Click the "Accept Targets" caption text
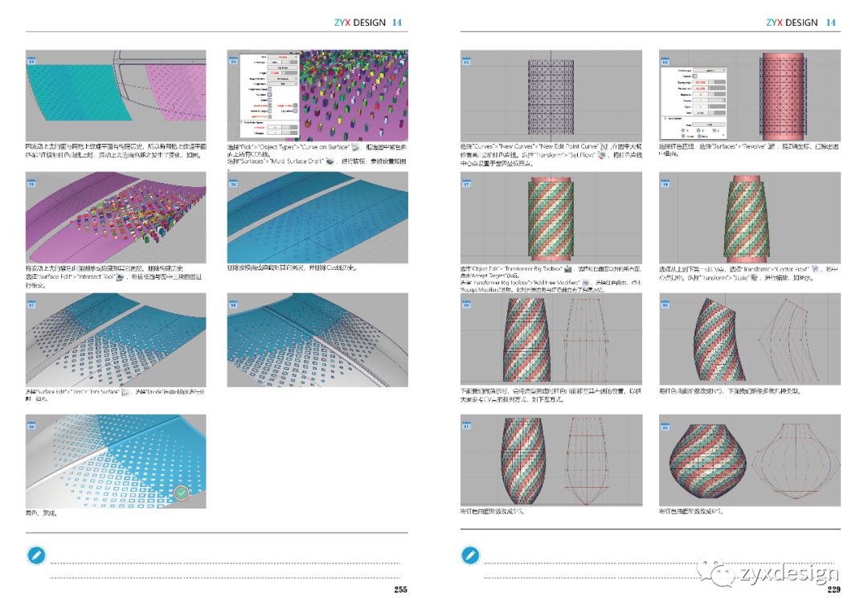This screenshot has height=613, width=868. click(489, 276)
